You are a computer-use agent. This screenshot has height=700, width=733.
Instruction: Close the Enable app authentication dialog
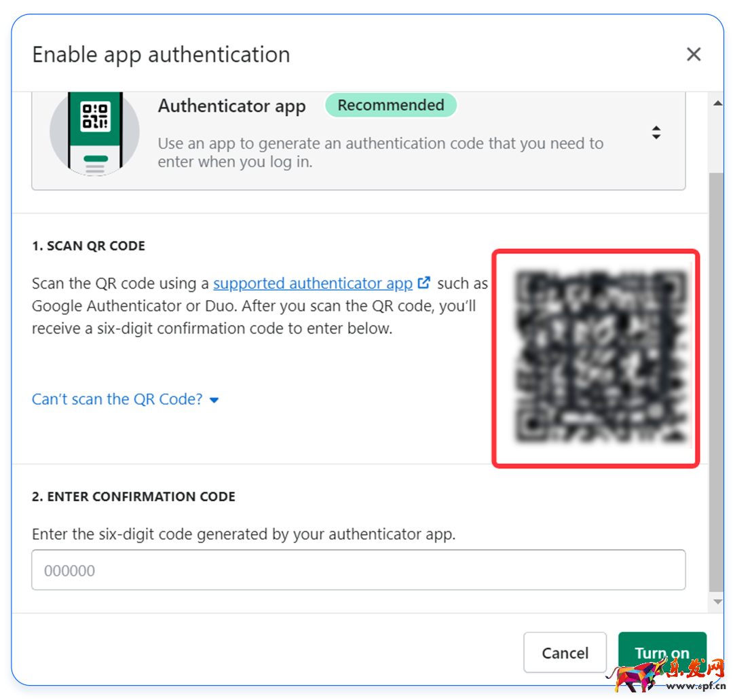click(x=693, y=54)
